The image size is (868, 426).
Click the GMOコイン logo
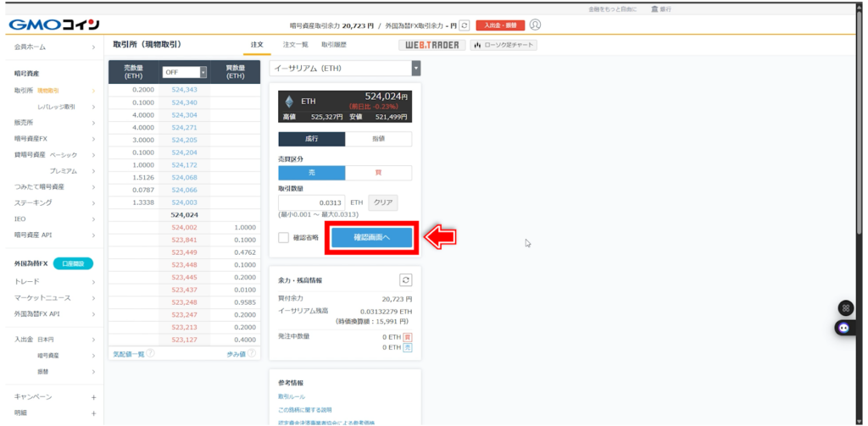pos(54,25)
